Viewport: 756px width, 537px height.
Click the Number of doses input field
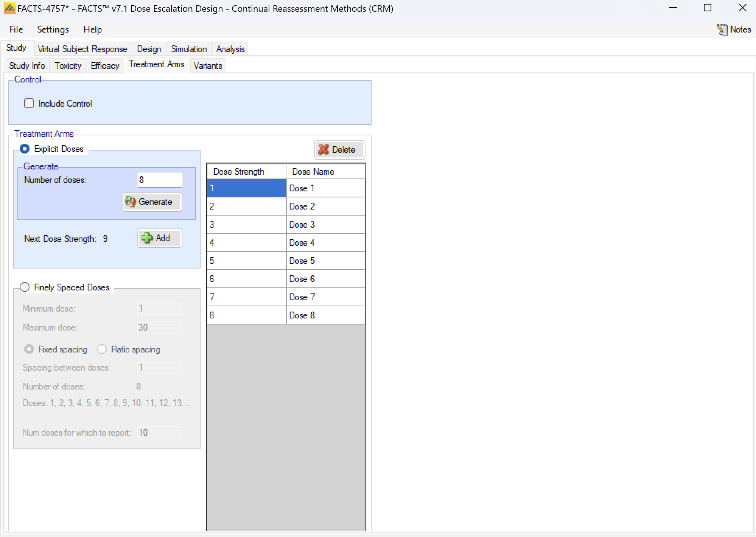[x=159, y=180]
